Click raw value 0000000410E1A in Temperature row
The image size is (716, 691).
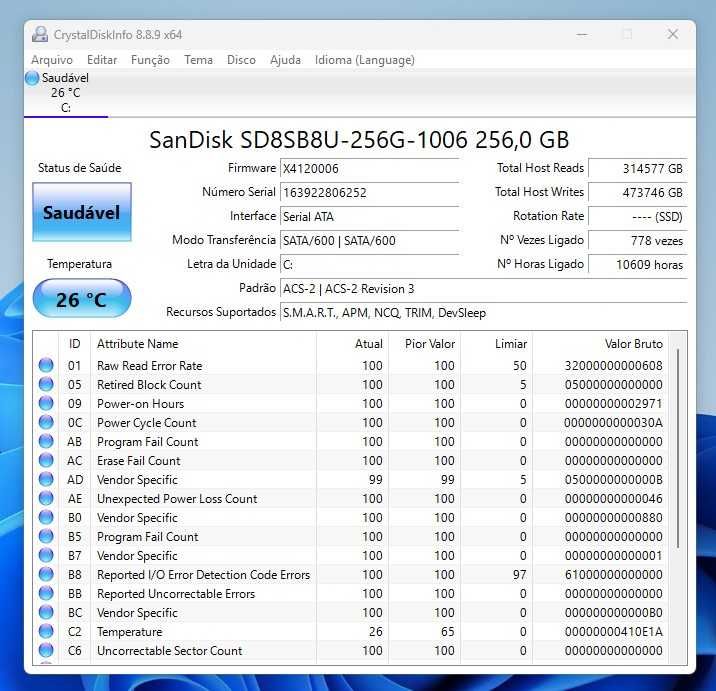click(x=613, y=632)
